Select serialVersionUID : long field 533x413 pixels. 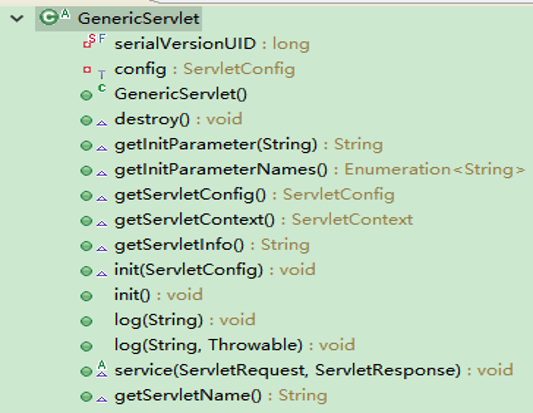tap(212, 44)
